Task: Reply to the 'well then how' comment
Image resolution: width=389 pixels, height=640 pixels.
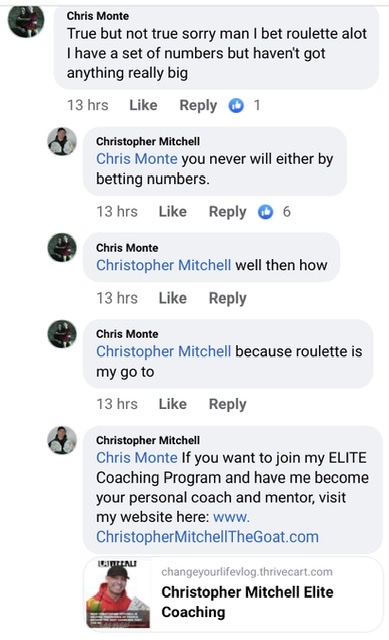Action: tap(227, 298)
